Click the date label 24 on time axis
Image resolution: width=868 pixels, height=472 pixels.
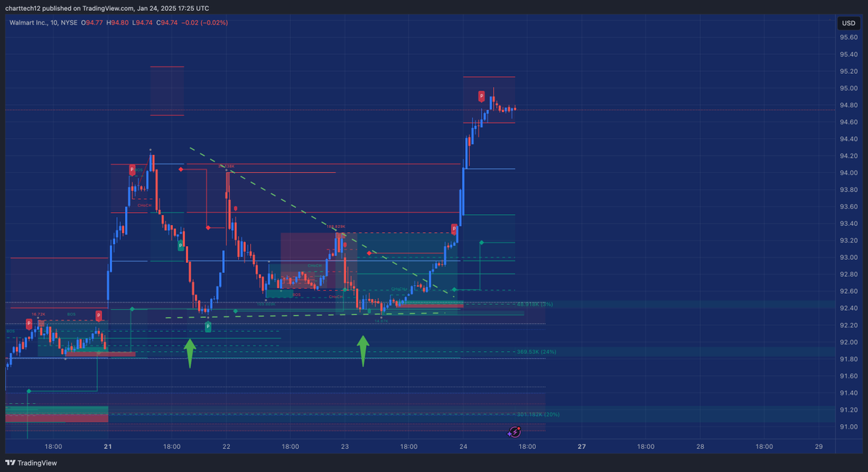[x=464, y=447]
